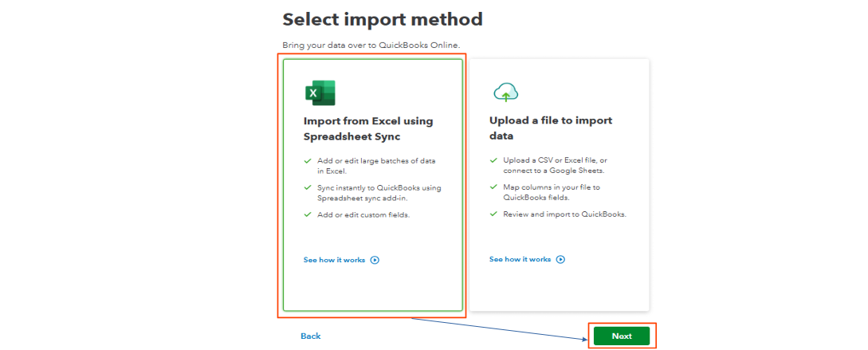
Task: Click the green Excel icon
Action: 320,93
